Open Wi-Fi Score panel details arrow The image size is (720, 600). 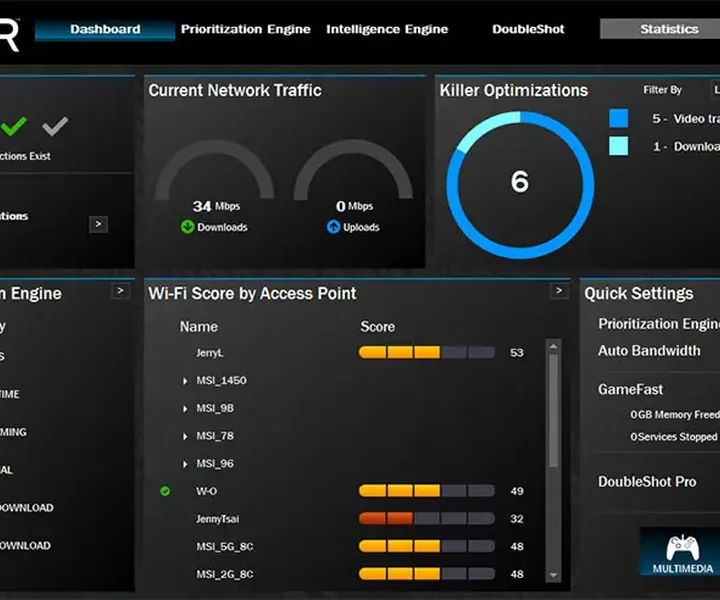click(x=559, y=291)
